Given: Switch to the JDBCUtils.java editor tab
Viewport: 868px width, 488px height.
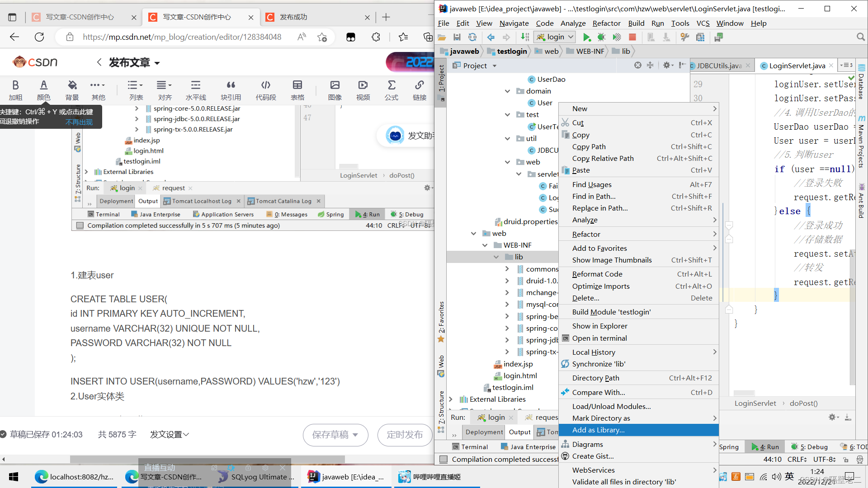Looking at the screenshot, I should [718, 66].
